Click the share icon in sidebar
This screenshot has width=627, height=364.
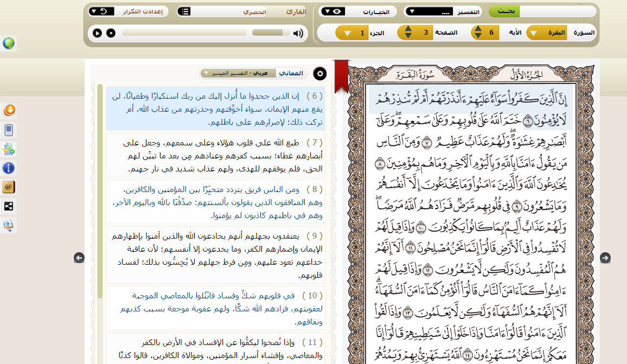pos(9,206)
